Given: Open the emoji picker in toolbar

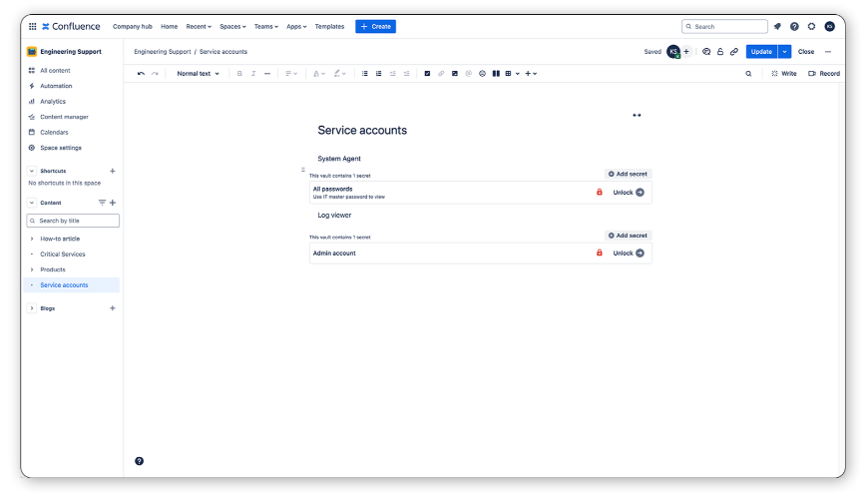Looking at the screenshot, I should click(x=482, y=74).
